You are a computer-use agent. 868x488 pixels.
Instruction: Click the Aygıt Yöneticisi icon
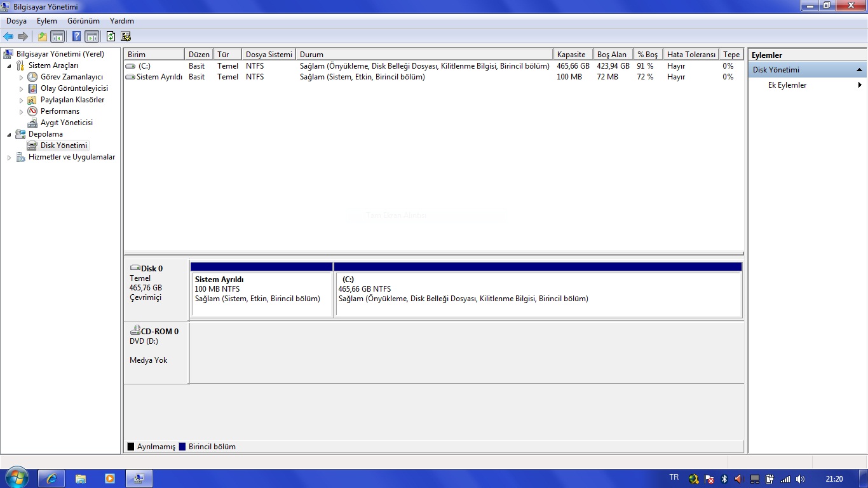pos(32,123)
